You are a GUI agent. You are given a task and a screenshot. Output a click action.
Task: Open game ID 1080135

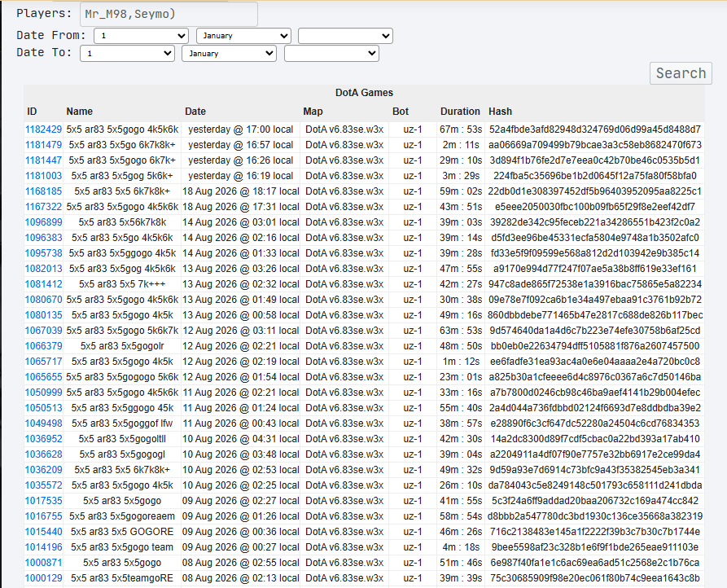click(x=44, y=315)
